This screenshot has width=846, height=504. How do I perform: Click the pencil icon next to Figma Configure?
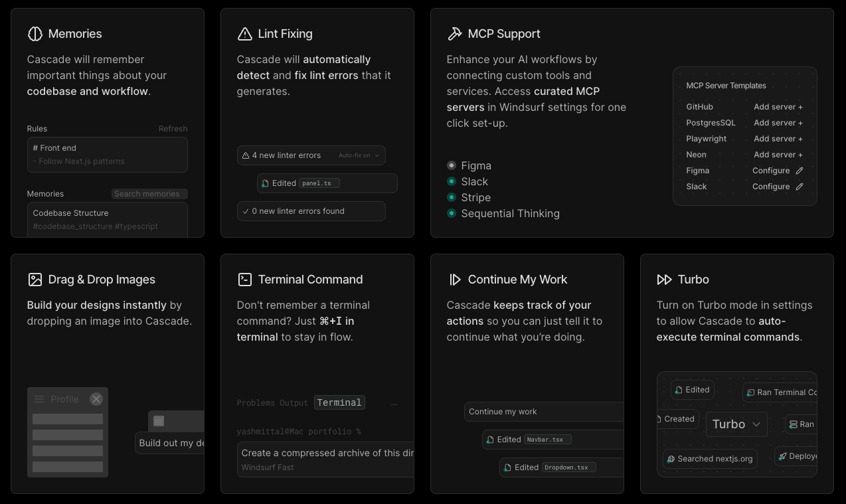(800, 171)
